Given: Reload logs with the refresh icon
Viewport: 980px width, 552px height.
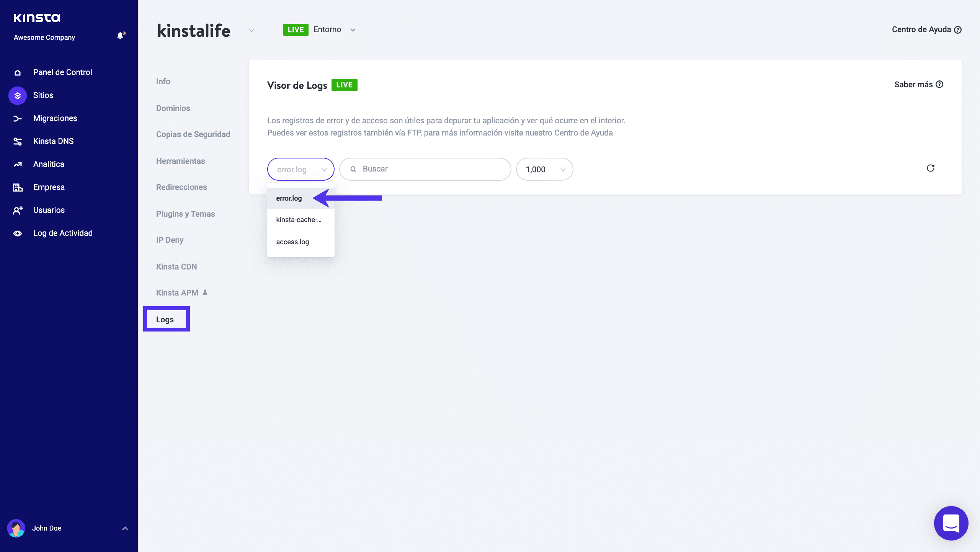Looking at the screenshot, I should [931, 168].
